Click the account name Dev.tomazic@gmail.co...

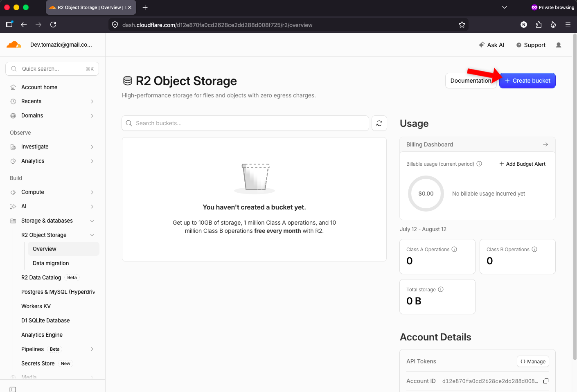(x=61, y=45)
